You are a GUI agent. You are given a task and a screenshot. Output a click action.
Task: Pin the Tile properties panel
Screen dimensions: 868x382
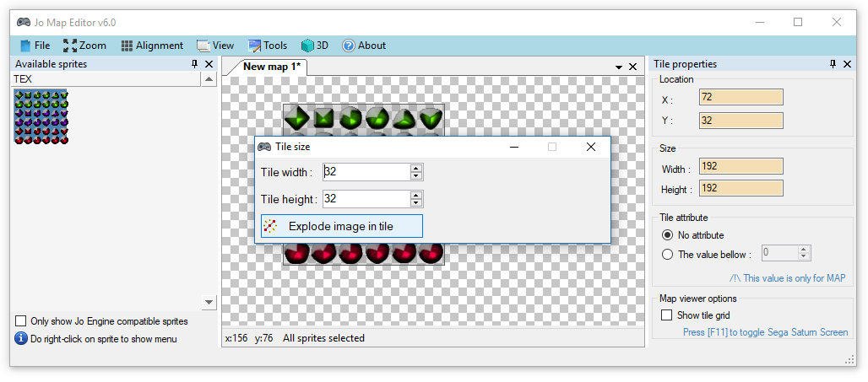[833, 64]
